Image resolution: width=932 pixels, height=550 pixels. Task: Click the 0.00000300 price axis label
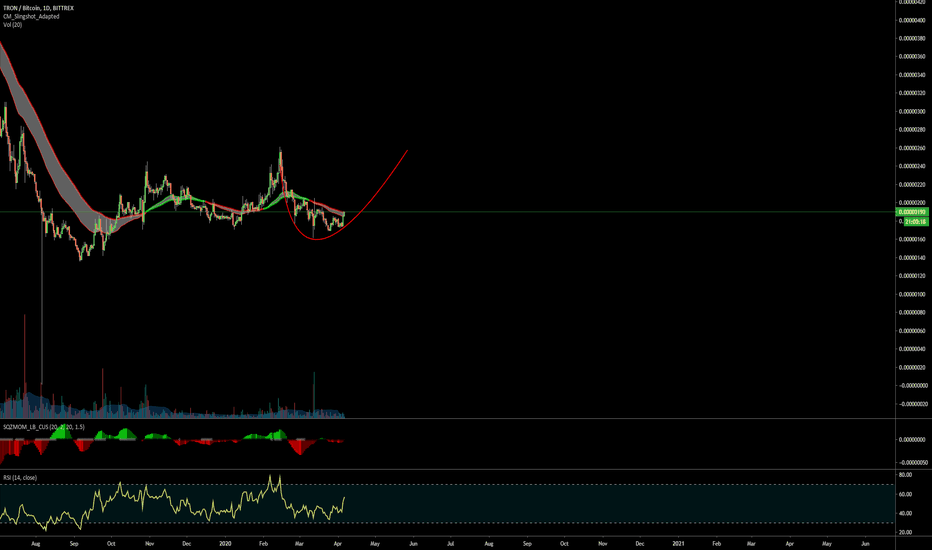912,112
